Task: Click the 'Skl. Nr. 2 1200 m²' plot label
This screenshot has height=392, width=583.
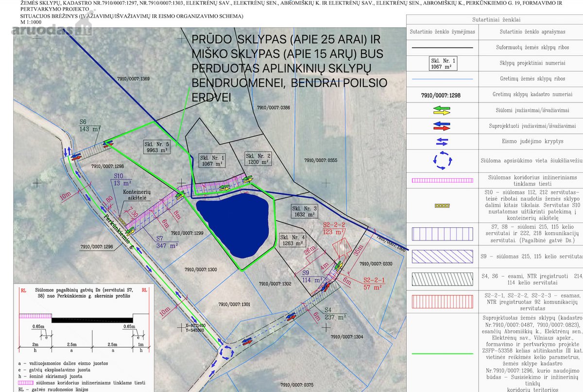Action: click(x=257, y=160)
